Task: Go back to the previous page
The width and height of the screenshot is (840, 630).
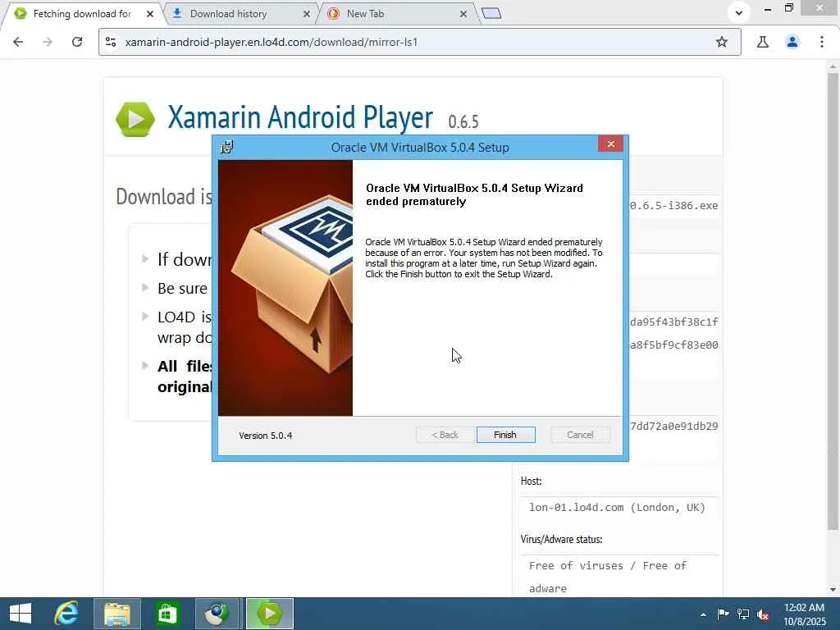Action: point(18,42)
